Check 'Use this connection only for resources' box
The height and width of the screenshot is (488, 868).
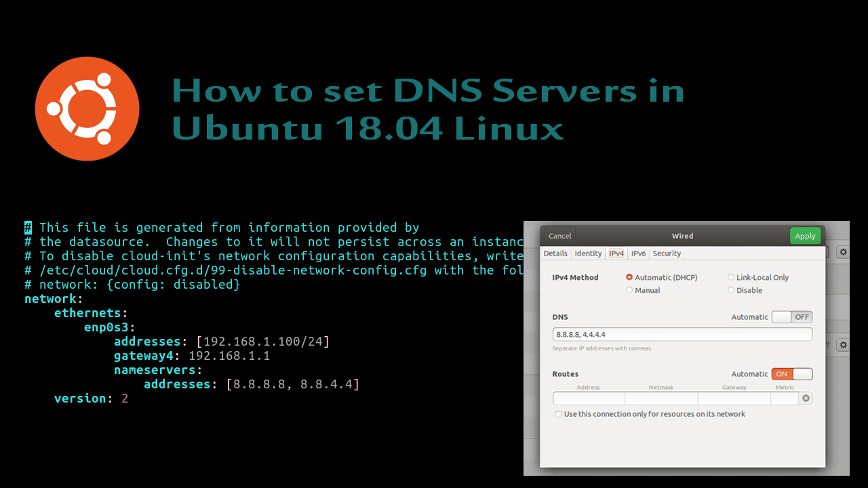click(x=558, y=414)
